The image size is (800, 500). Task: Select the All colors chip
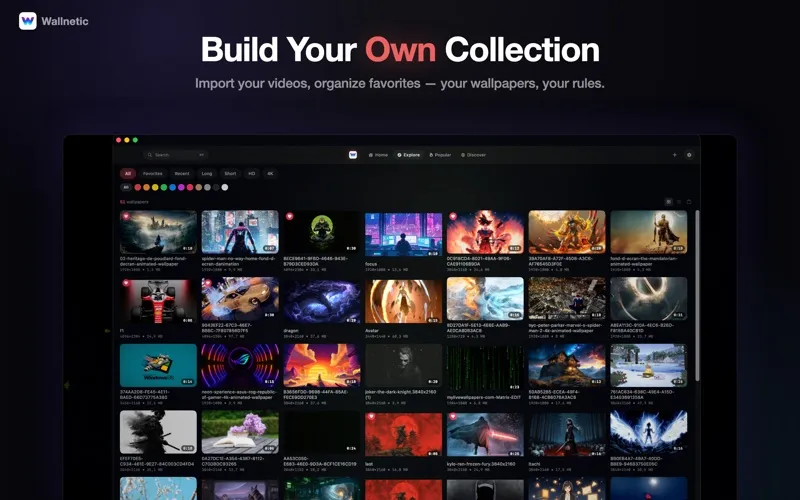pos(126,187)
